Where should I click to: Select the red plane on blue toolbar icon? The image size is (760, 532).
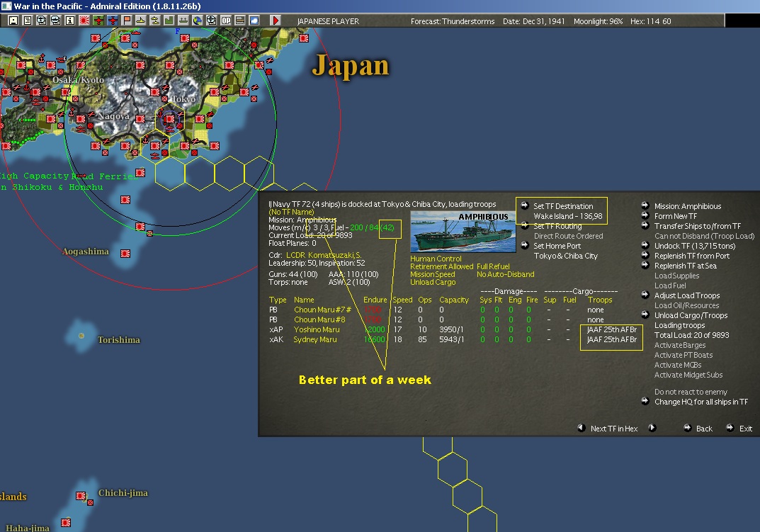pos(113,21)
